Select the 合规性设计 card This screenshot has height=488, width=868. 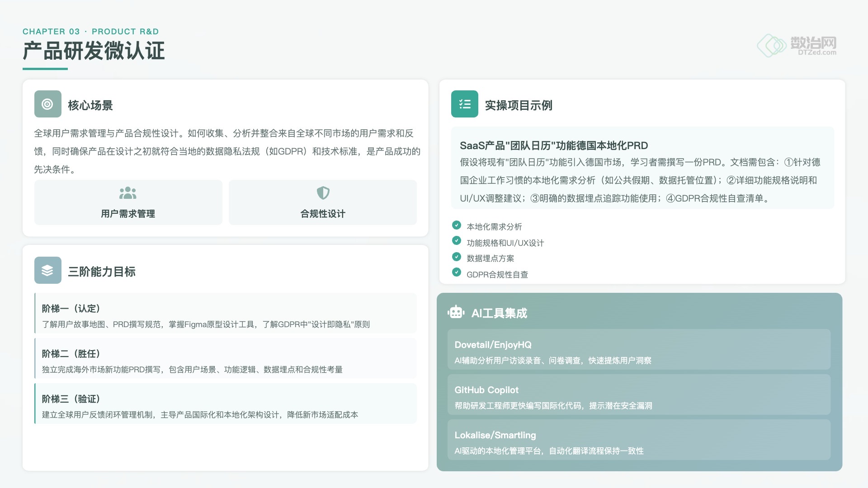pos(323,202)
